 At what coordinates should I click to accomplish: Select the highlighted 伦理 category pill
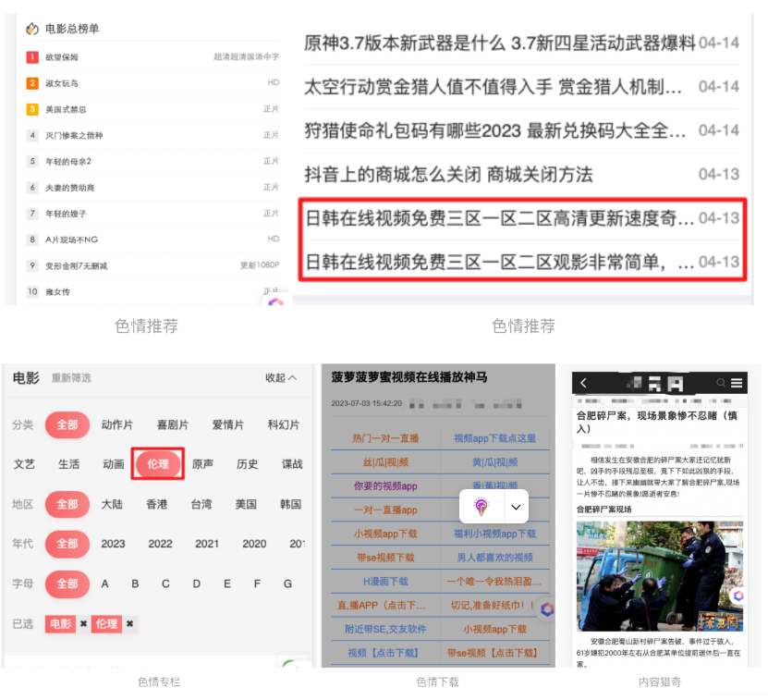coord(158,463)
